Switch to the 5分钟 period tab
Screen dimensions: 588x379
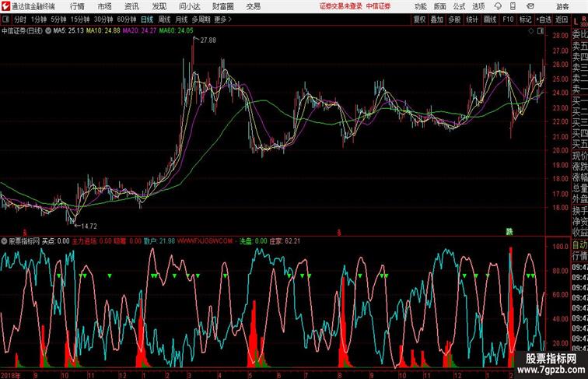point(58,19)
